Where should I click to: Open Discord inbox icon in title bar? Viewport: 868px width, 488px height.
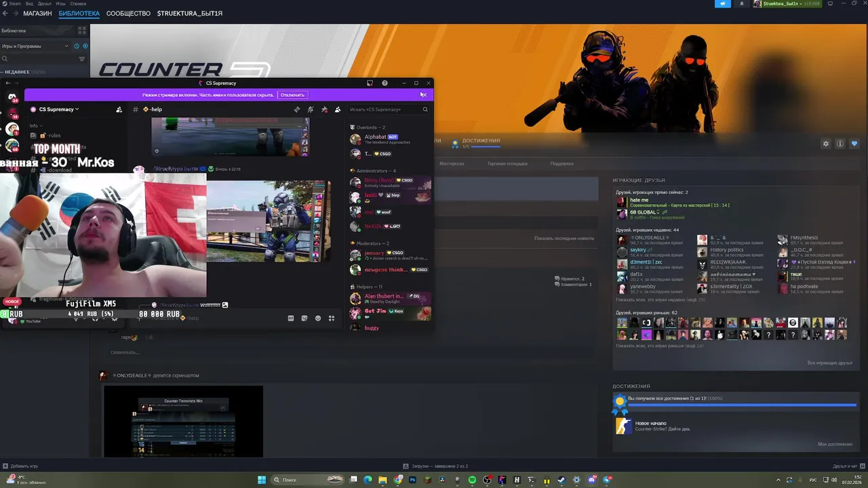coord(370,83)
